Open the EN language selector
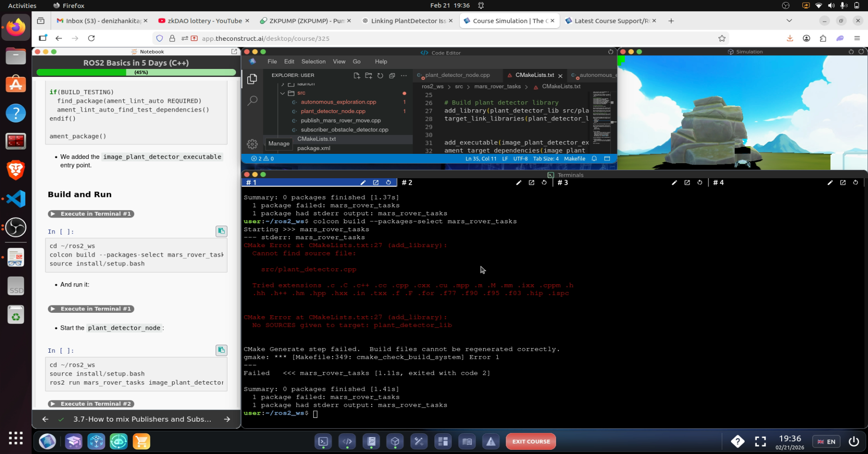This screenshot has height=454, width=868. click(x=826, y=441)
